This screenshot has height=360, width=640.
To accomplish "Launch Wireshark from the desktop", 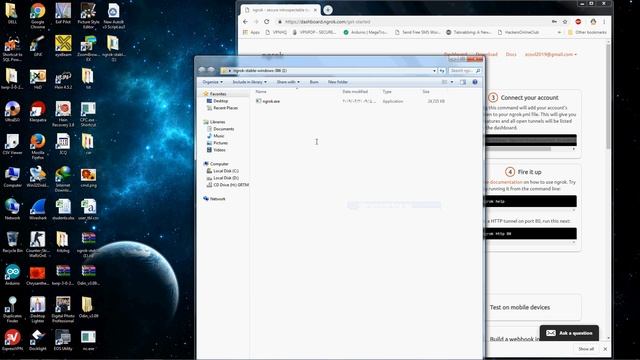I will click(x=38, y=209).
